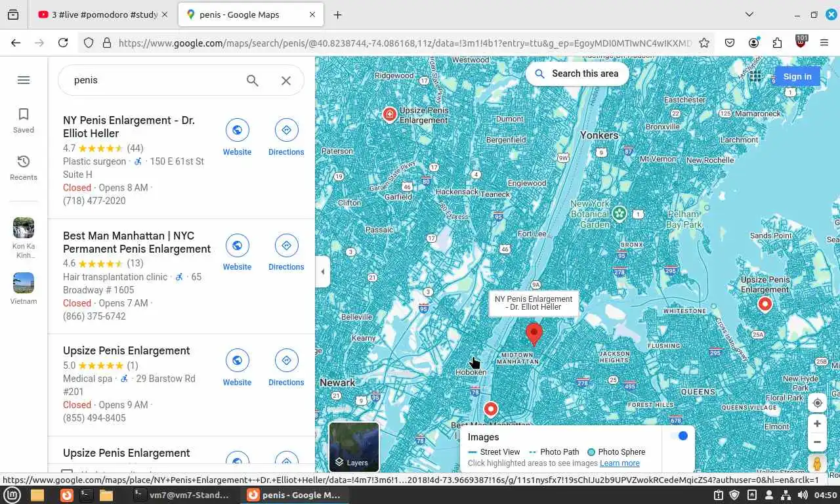Open the Vietnam recent place thumbnail

[x=24, y=283]
